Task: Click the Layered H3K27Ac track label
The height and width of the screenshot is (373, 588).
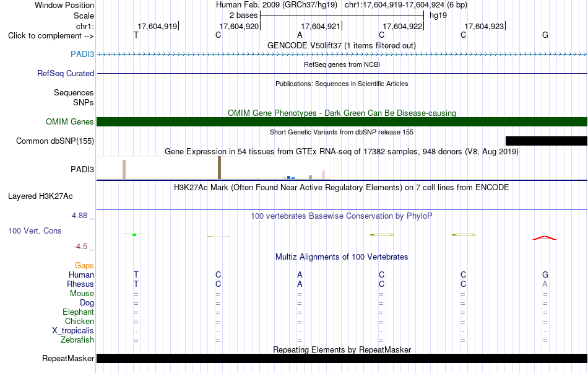Action: pyautogui.click(x=40, y=196)
